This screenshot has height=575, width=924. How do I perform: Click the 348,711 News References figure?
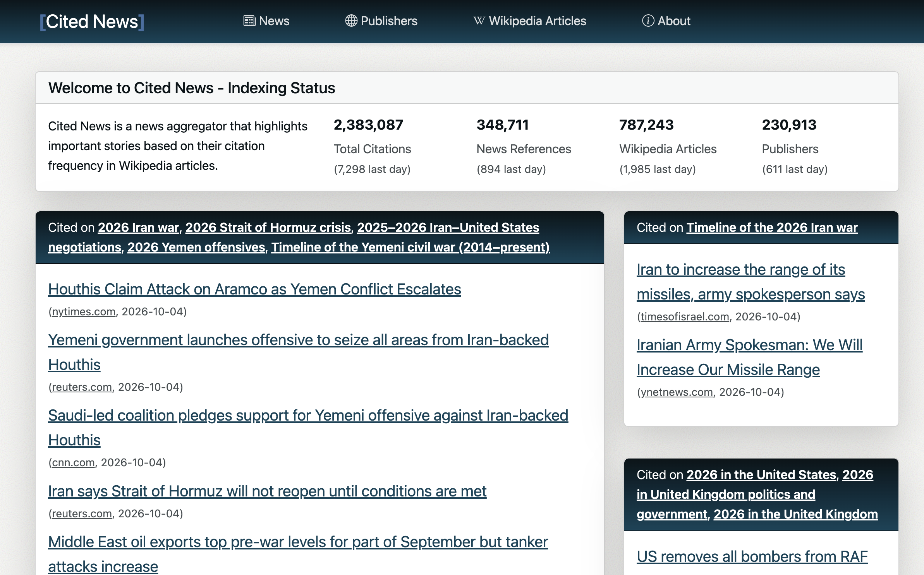point(502,125)
